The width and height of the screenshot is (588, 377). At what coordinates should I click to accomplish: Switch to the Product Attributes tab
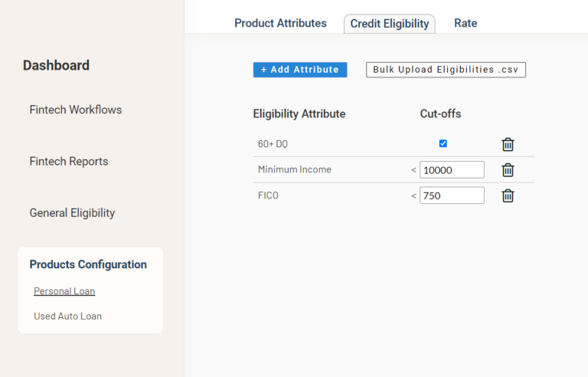(x=280, y=23)
